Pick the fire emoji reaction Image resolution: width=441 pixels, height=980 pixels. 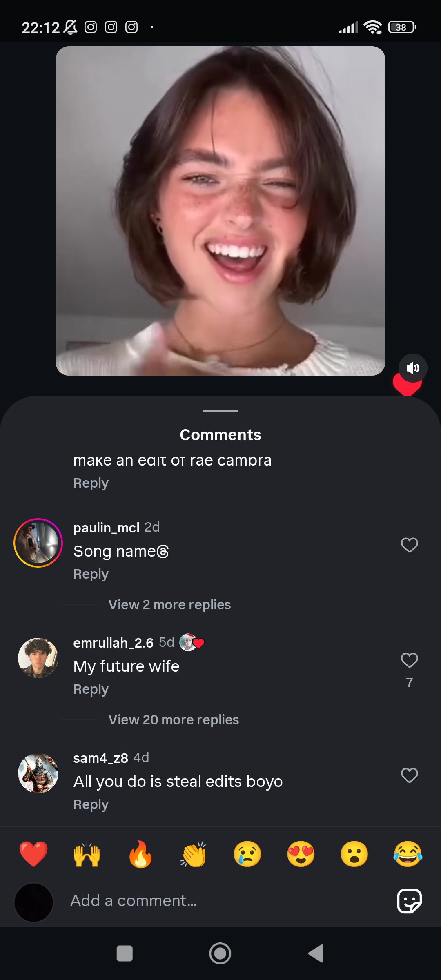click(140, 854)
